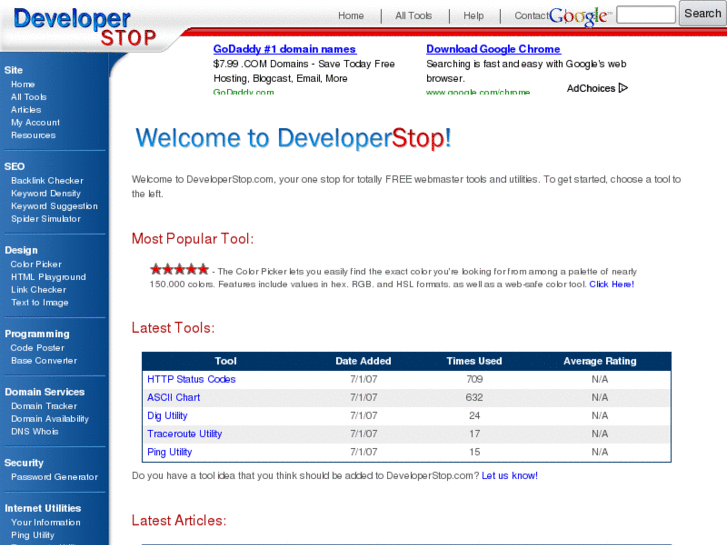Viewport: 727px width, 545px height.
Task: Click the Search button
Action: click(703, 13)
